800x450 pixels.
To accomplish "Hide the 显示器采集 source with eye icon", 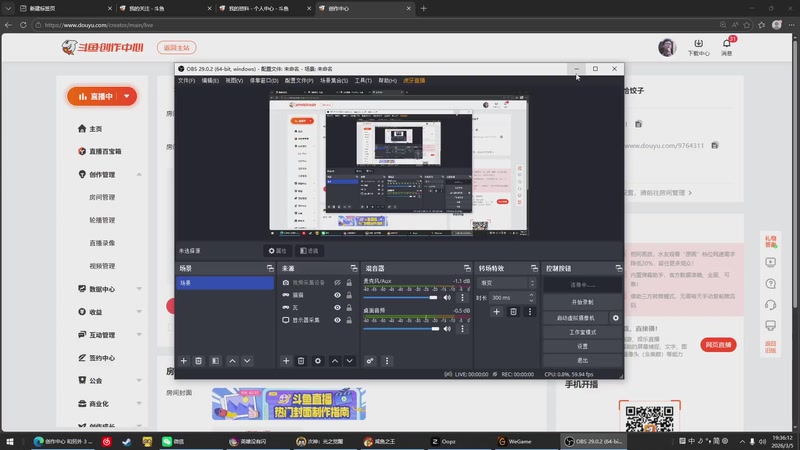I will [337, 320].
